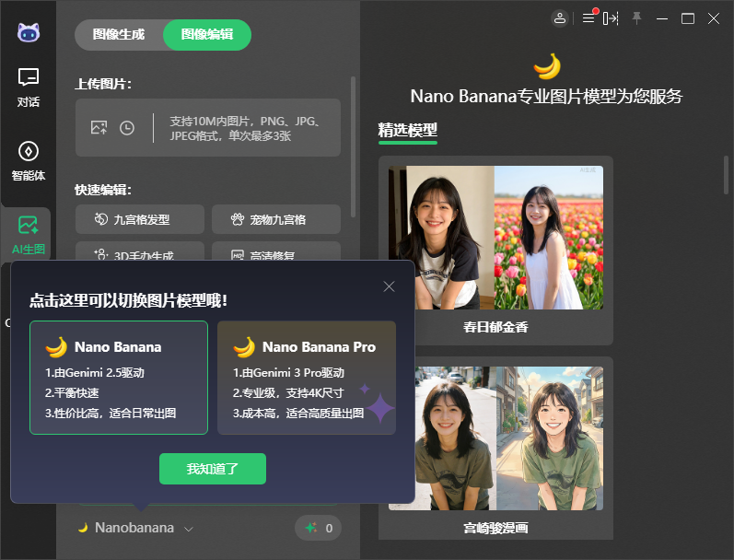Image resolution: width=734 pixels, height=560 pixels.
Task: Click the credits sparkle counter showing 0
Action: coord(319,528)
